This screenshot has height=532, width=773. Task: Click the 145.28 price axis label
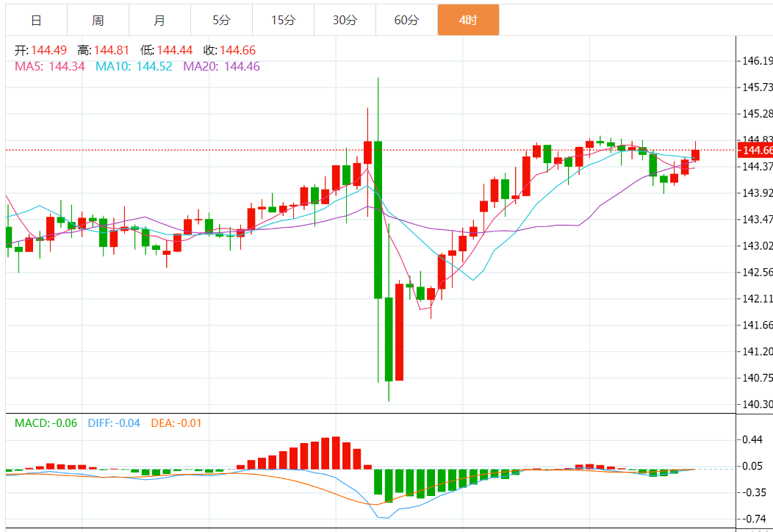pos(758,114)
